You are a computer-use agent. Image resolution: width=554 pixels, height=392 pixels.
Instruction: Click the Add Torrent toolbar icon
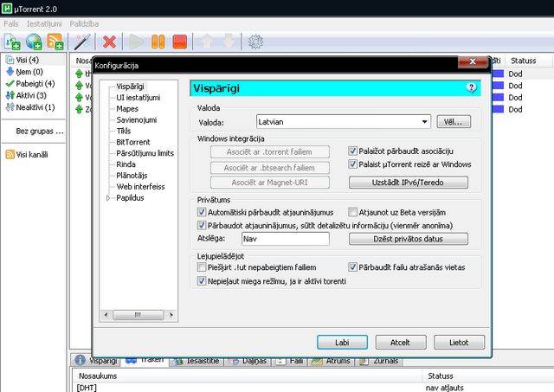click(12, 42)
